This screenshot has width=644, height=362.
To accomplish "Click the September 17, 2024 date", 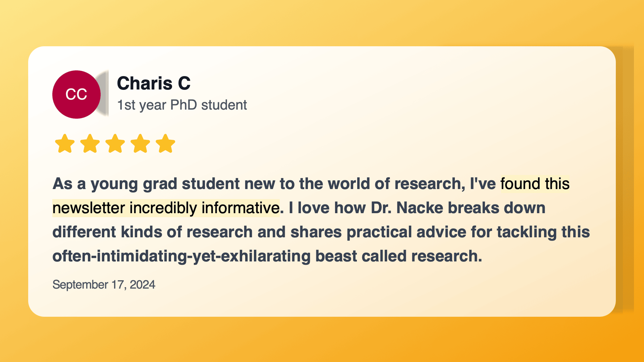I will coord(104,285).
